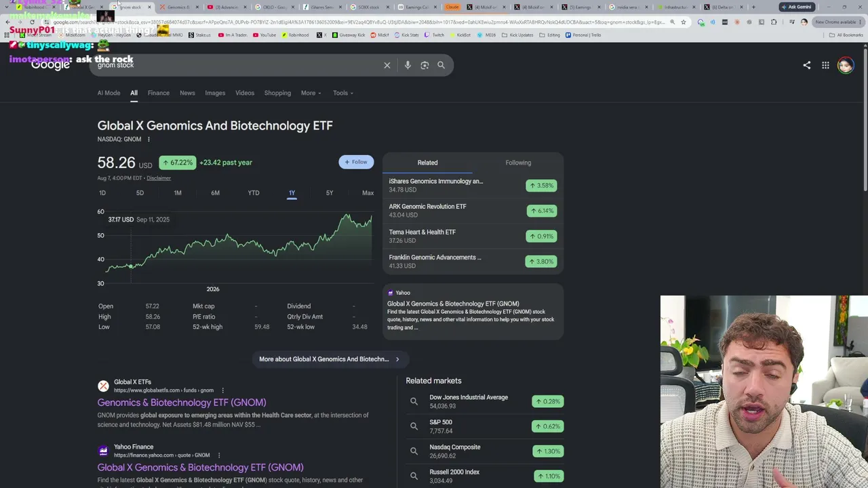Select the Related tab
The height and width of the screenshot is (488, 868).
coord(427,163)
